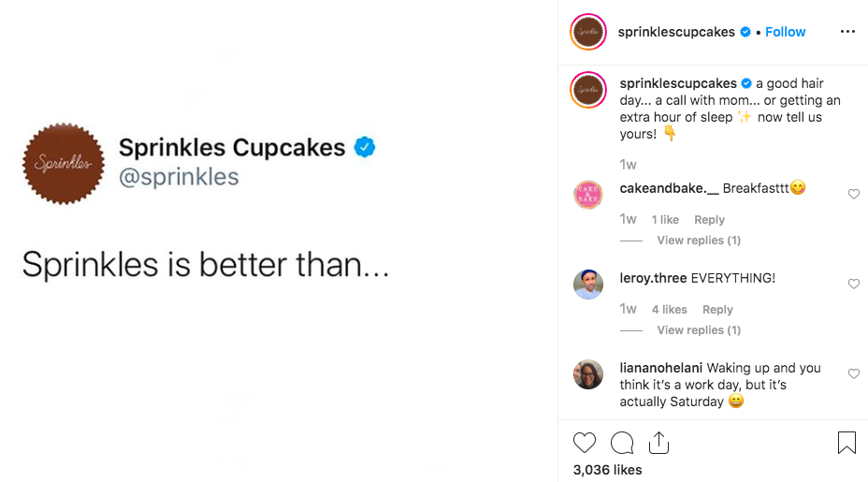Reply to cakeandbake.__'s comment
868x482 pixels.
(709, 220)
